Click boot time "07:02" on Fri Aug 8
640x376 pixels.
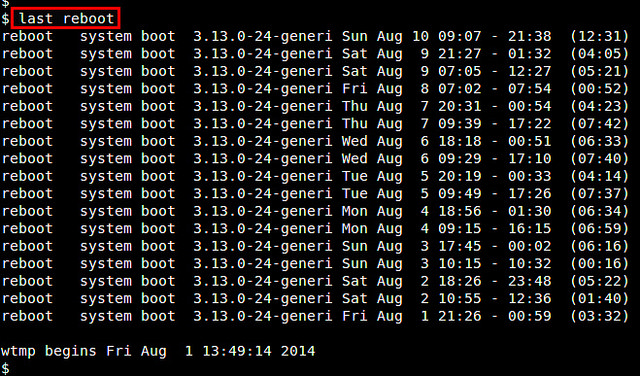tap(460, 89)
